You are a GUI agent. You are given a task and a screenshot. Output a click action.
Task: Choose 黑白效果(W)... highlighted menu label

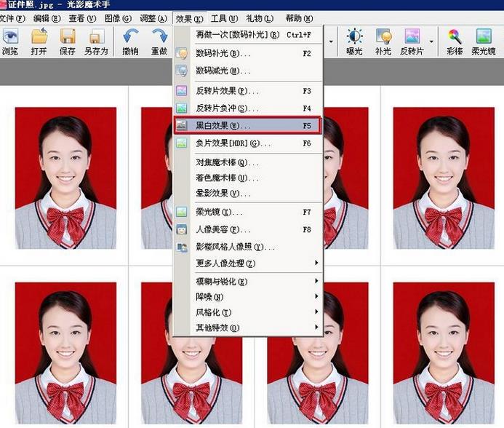coord(223,125)
